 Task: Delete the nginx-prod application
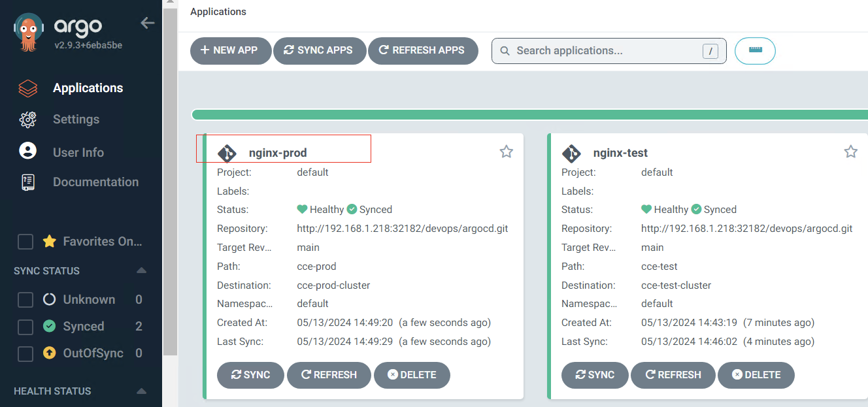412,375
